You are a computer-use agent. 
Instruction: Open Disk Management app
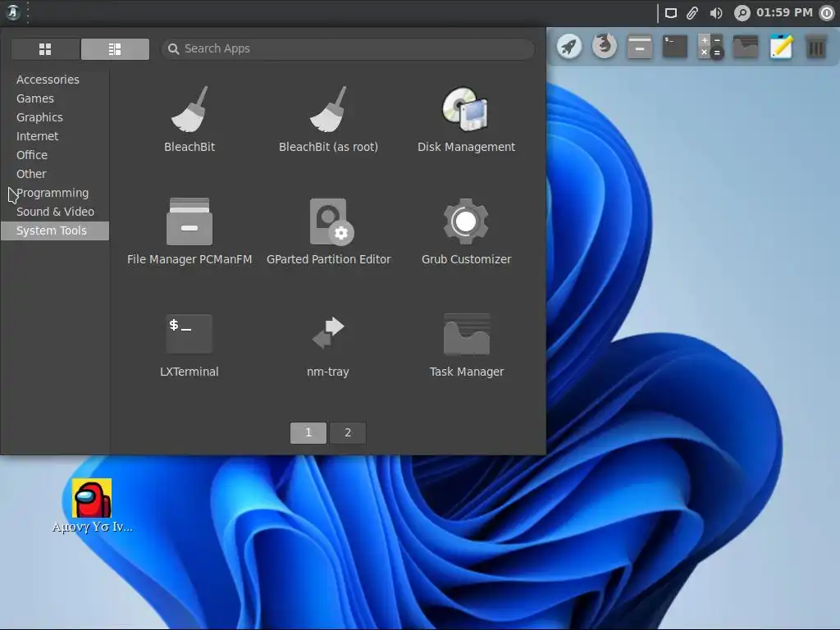[x=466, y=120]
